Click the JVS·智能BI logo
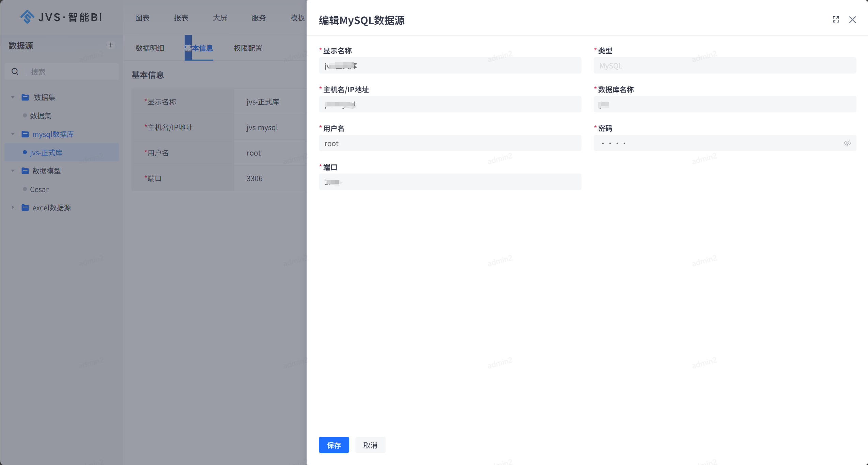Image resolution: width=868 pixels, height=465 pixels. point(61,17)
